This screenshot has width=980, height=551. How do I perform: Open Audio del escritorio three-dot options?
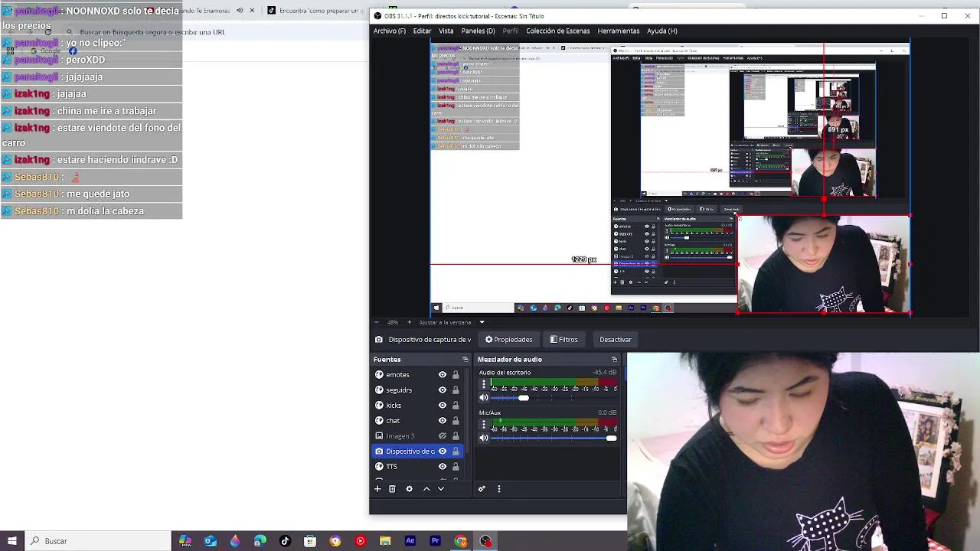[484, 385]
